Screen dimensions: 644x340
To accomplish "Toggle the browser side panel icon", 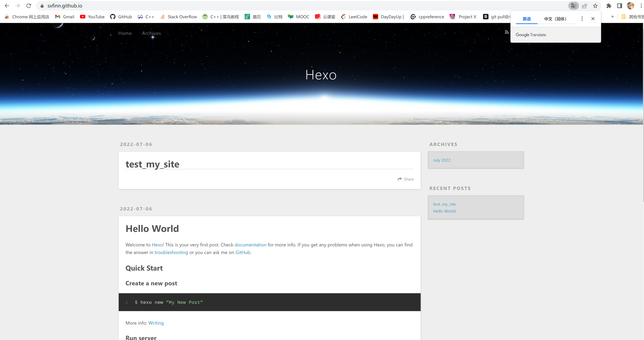I will tap(619, 6).
